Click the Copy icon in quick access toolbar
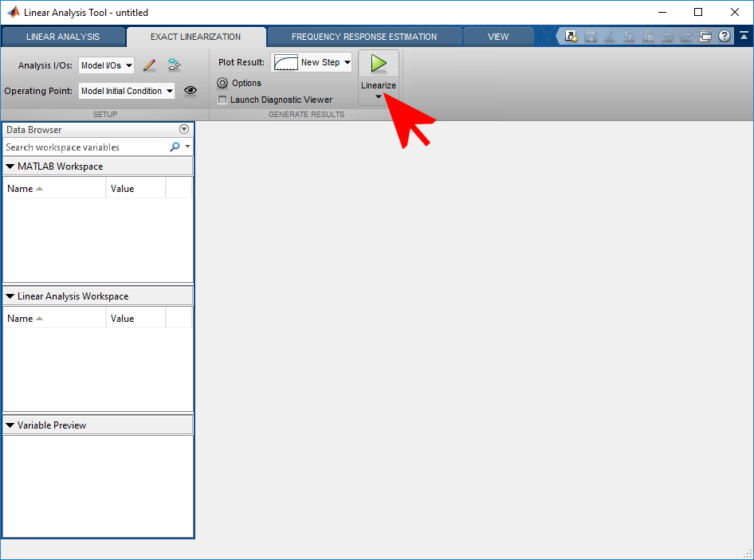The width and height of the screenshot is (754, 560). pos(629,36)
